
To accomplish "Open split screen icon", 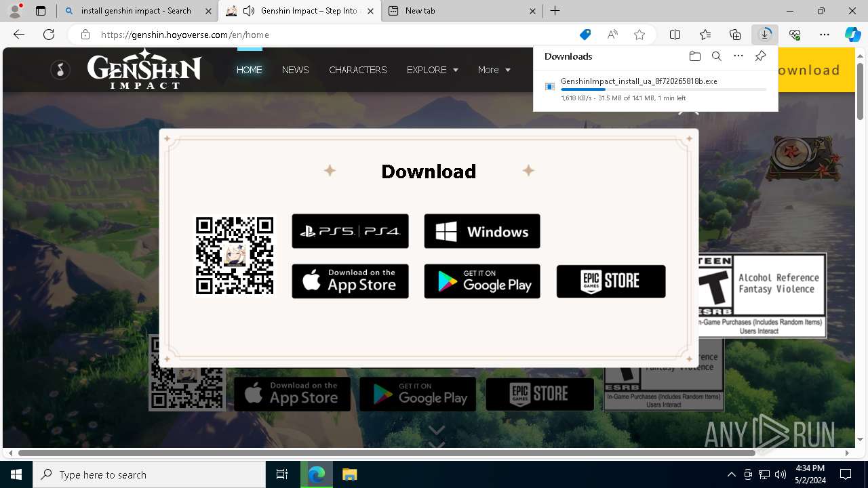I will click(675, 35).
